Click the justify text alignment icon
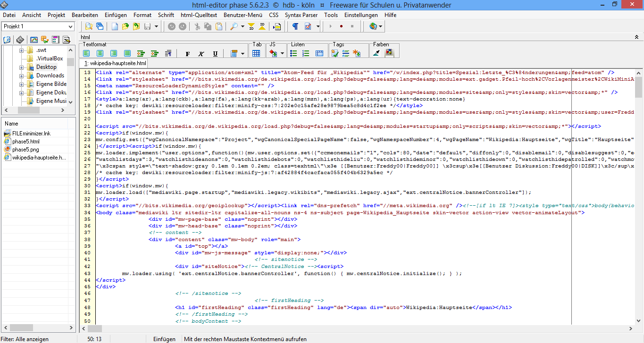 click(x=127, y=53)
